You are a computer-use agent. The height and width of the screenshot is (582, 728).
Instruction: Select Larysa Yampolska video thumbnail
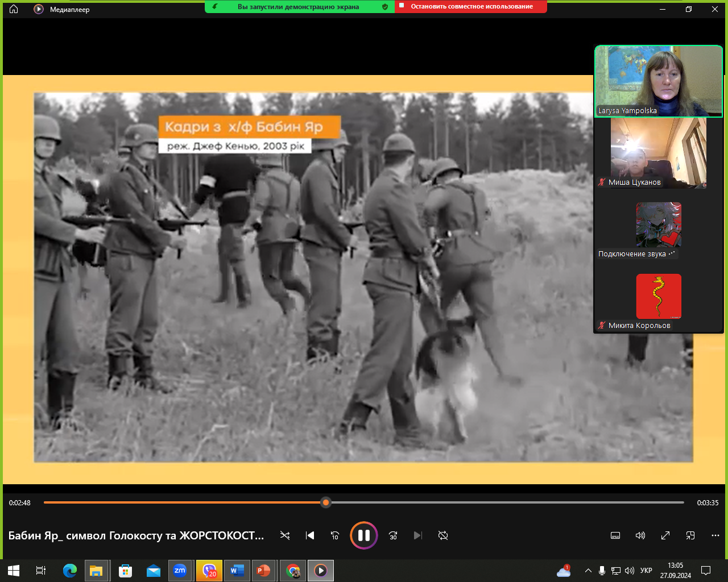click(x=659, y=81)
